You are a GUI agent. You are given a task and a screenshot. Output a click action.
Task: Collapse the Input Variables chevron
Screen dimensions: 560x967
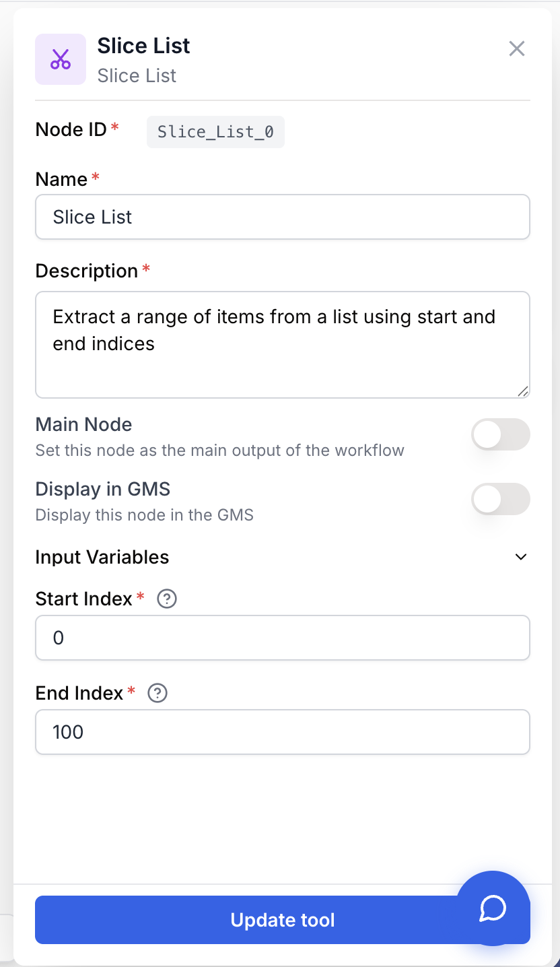tap(521, 557)
